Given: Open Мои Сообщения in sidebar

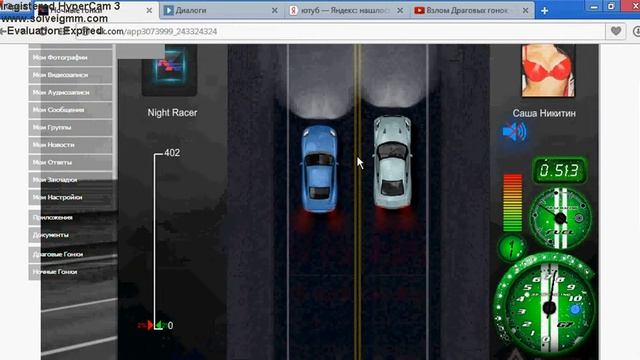Looking at the screenshot, I should (x=71, y=110).
